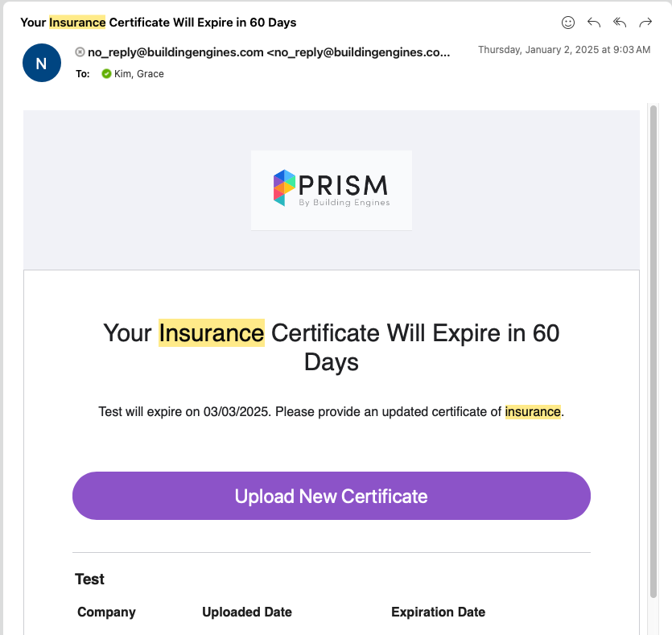Click the PRISM by Building Engines logo

tap(331, 190)
